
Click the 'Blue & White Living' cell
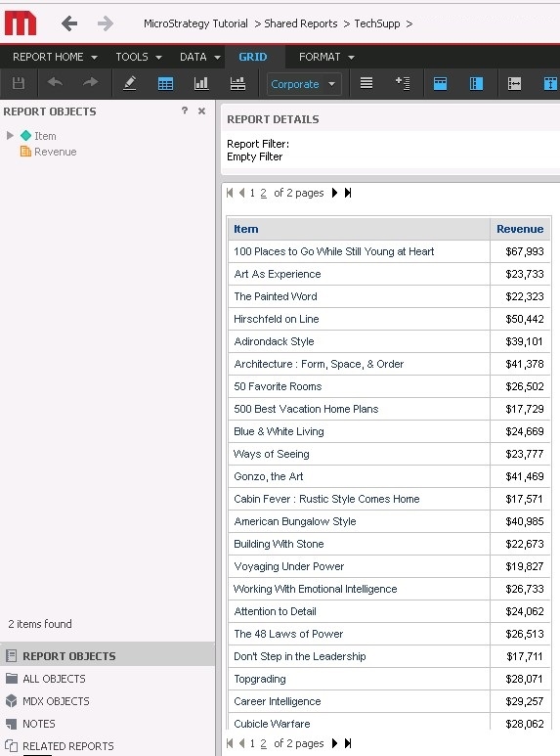(359, 431)
